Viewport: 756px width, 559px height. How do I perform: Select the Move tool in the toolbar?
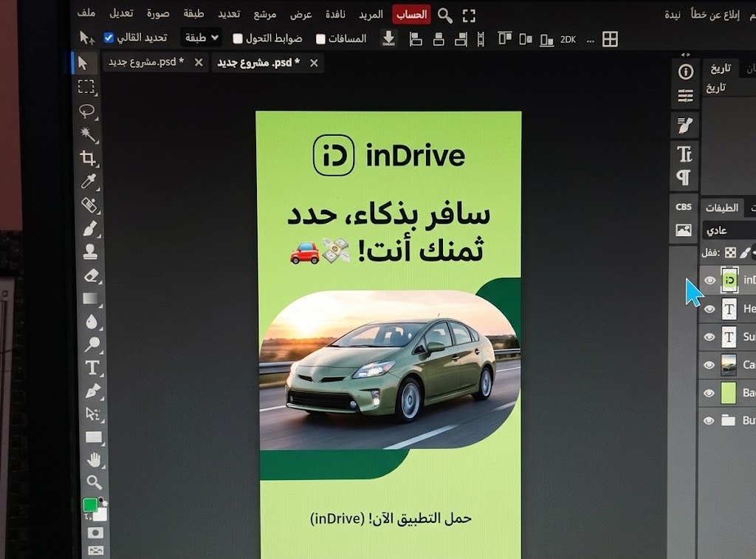(83, 64)
